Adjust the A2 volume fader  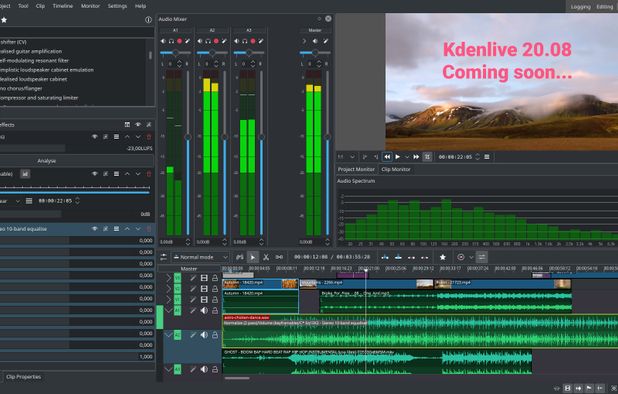(225, 137)
